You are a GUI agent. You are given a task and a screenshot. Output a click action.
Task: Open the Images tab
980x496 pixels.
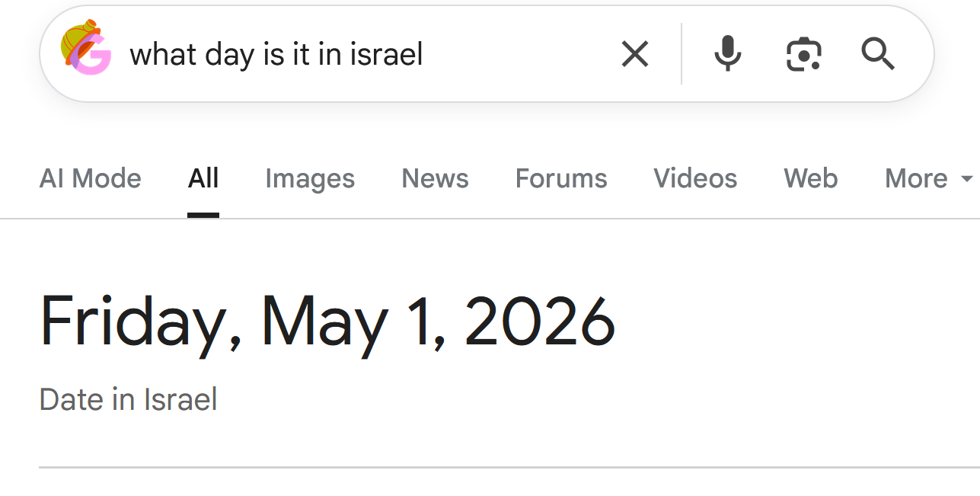click(x=310, y=178)
